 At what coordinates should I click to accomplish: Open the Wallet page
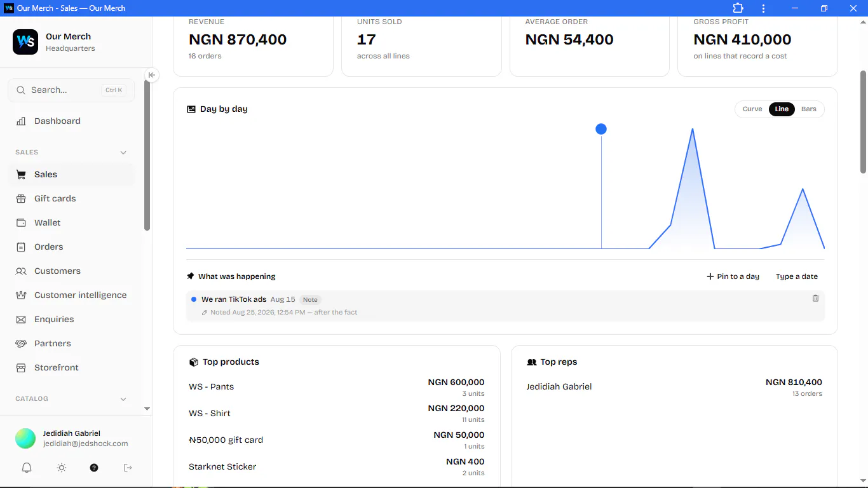coord(71,223)
